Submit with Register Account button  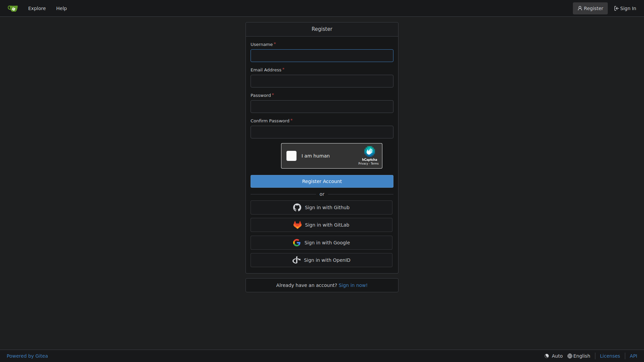322,181
